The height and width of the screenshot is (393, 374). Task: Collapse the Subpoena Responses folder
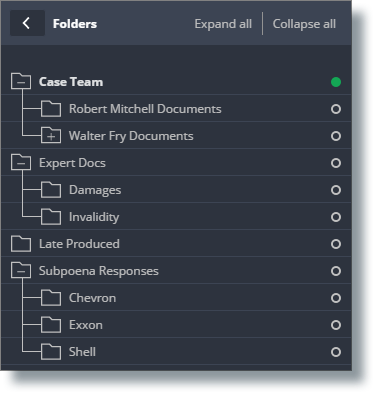coord(21,270)
